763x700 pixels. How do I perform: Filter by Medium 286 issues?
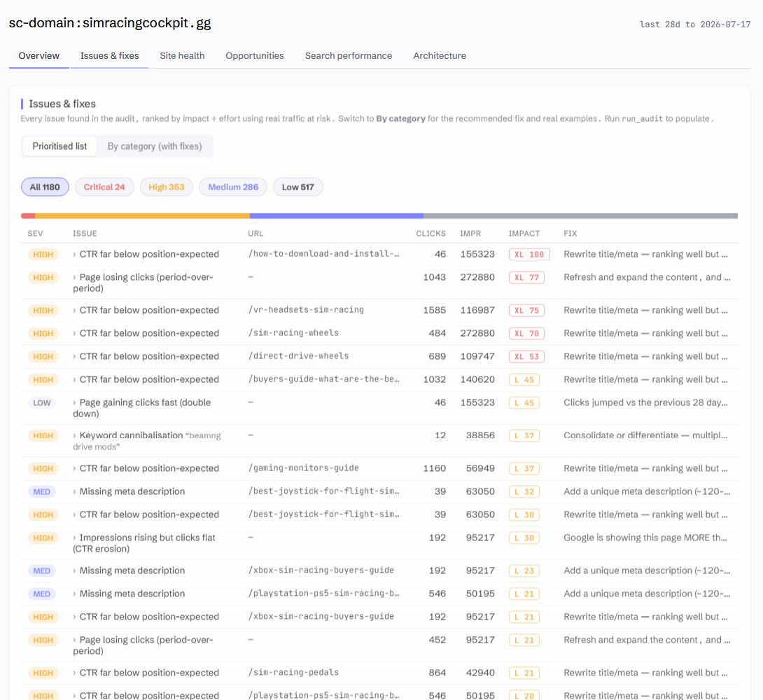click(x=233, y=187)
